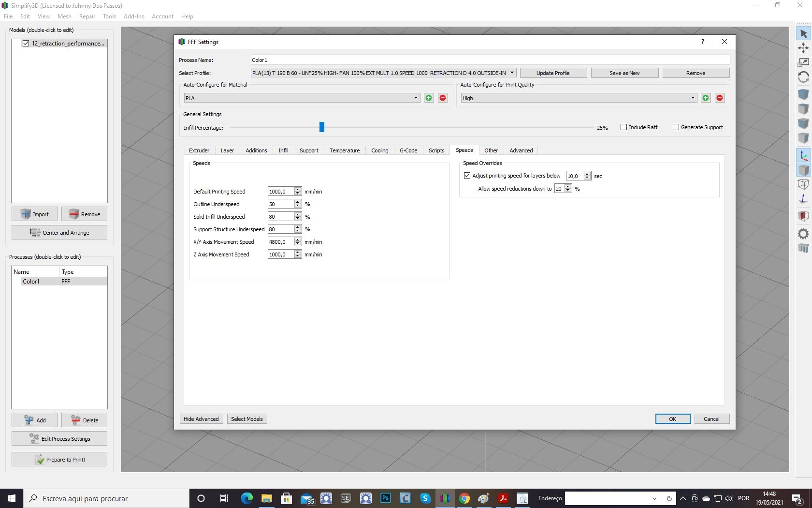Activate the rotate models tool
The height and width of the screenshot is (508, 812).
pos(803,77)
